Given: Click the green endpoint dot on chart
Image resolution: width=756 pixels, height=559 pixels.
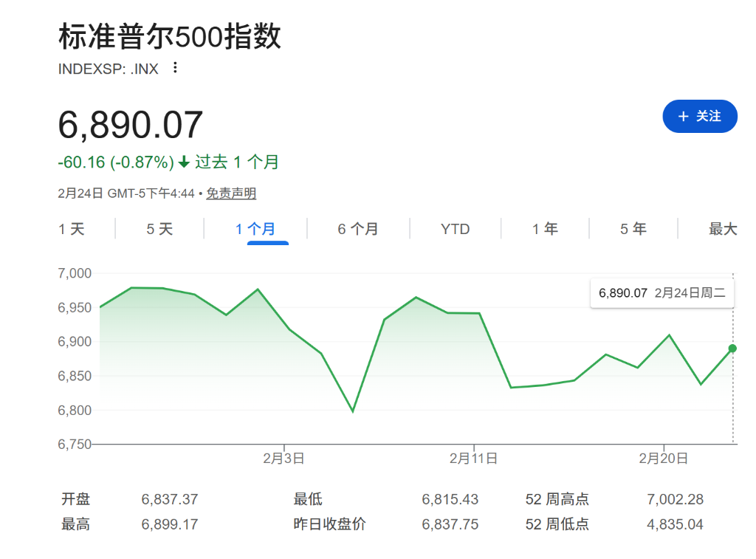Looking at the screenshot, I should tap(732, 349).
